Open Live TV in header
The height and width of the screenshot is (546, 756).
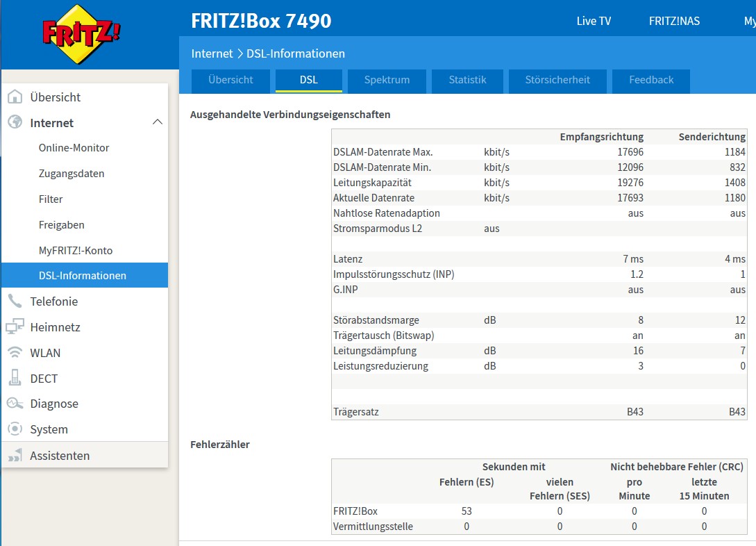[594, 22]
